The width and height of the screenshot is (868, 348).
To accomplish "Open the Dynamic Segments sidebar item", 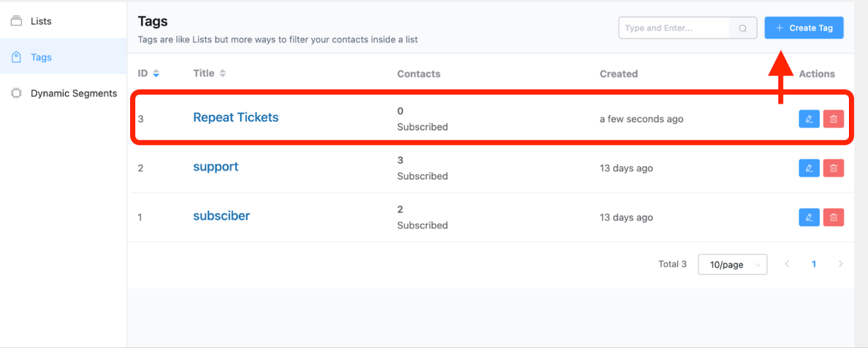I will click(x=64, y=94).
